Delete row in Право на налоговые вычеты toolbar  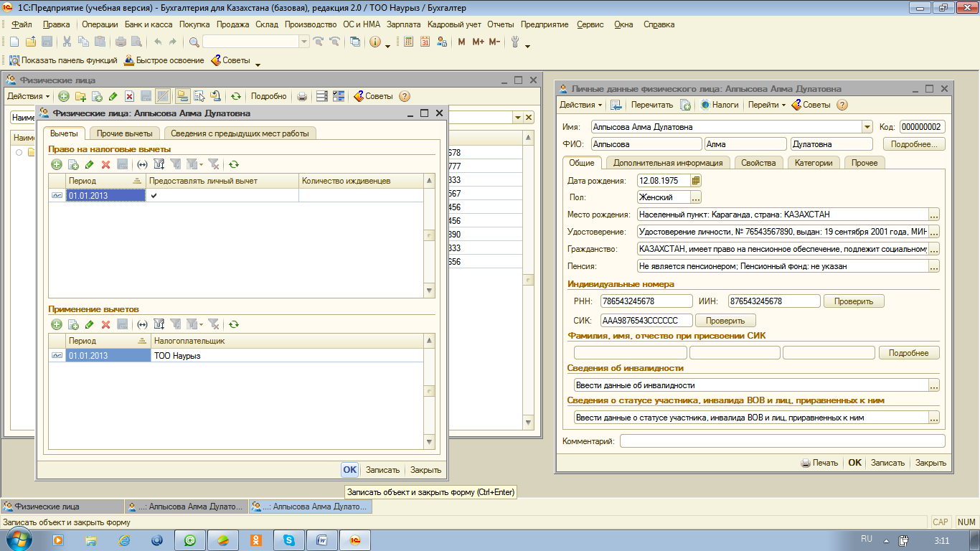pos(105,164)
